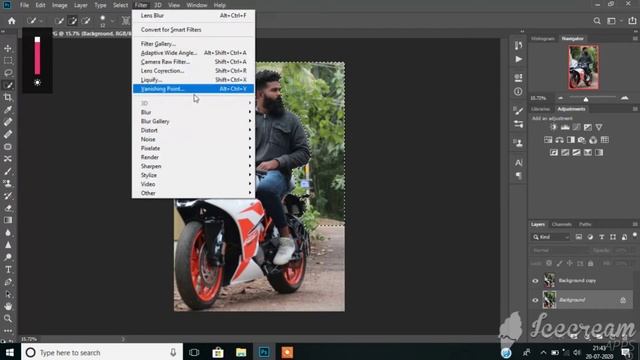Image resolution: width=640 pixels, height=360 pixels.
Task: Toggle the shape layer filter
Action: coord(613,237)
